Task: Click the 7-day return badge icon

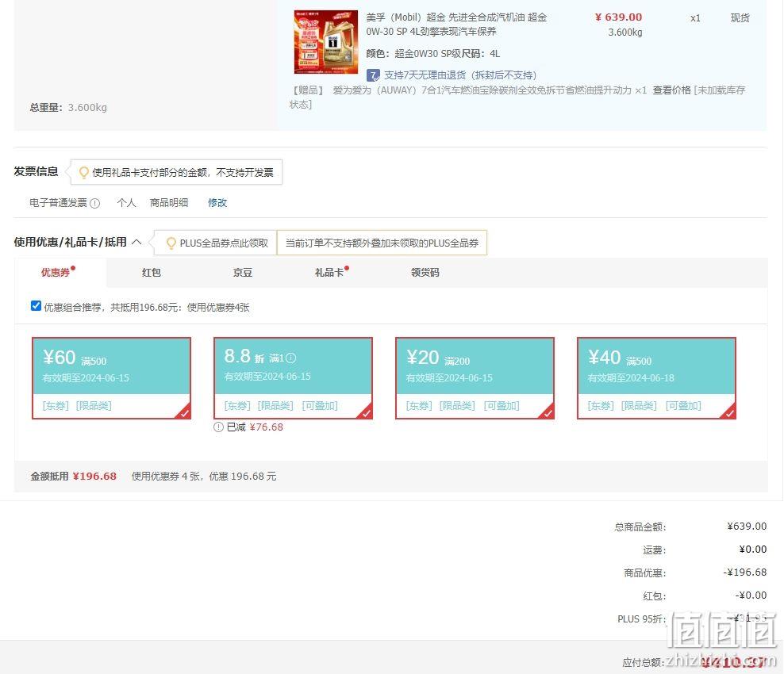Action: pos(373,75)
